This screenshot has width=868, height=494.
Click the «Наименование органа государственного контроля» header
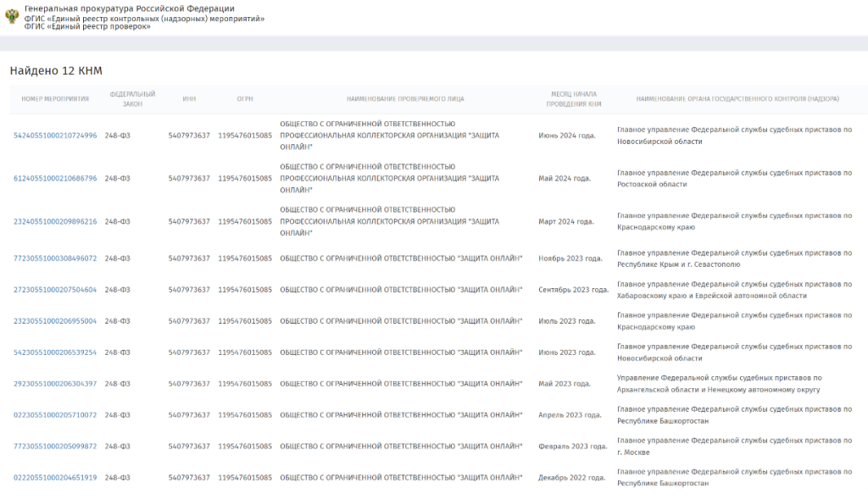click(737, 99)
